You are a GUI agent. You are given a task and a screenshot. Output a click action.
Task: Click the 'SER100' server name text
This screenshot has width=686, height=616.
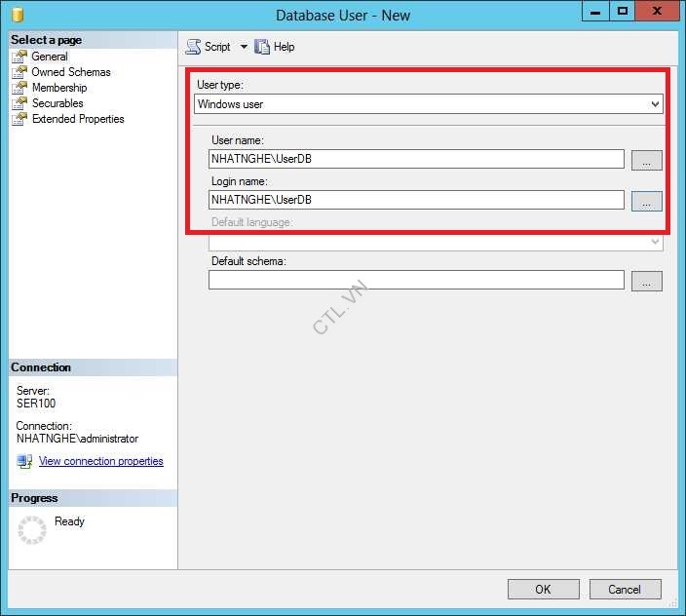pos(36,404)
